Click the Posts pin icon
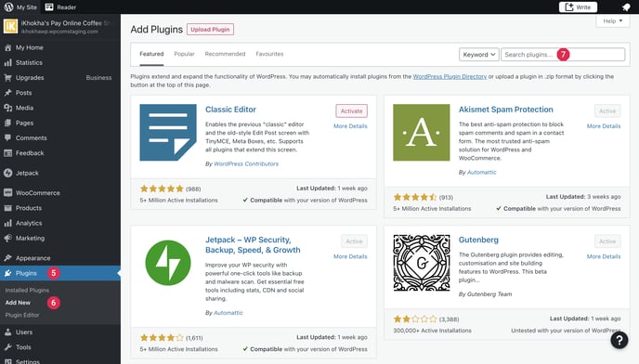This screenshot has width=639, height=364. click(x=7, y=93)
